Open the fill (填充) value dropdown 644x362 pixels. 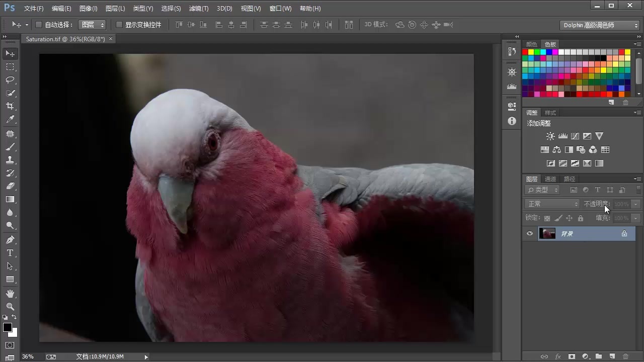636,218
